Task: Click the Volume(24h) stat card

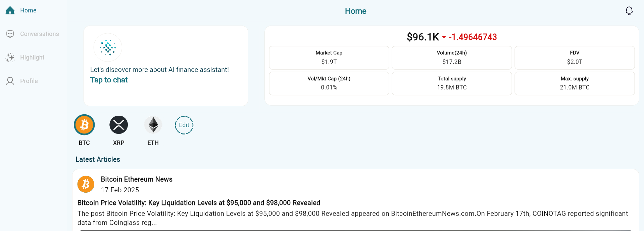Action: coord(452,57)
